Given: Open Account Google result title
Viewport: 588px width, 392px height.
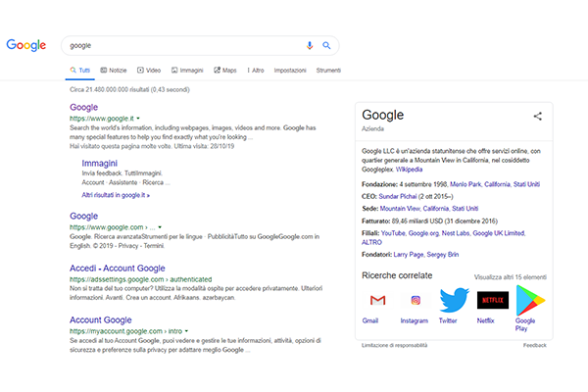Looking at the screenshot, I should click(x=101, y=320).
